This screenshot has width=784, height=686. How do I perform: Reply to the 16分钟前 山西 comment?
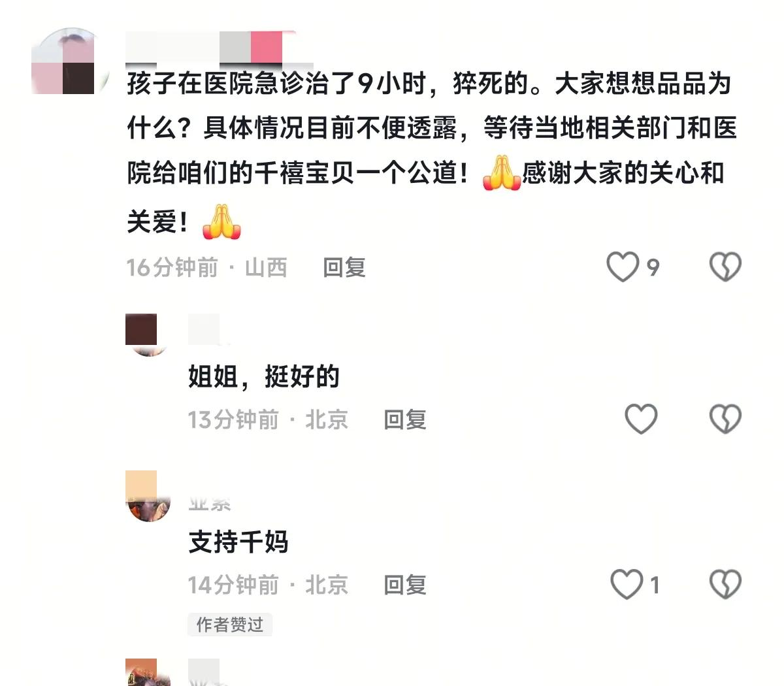pyautogui.click(x=344, y=267)
